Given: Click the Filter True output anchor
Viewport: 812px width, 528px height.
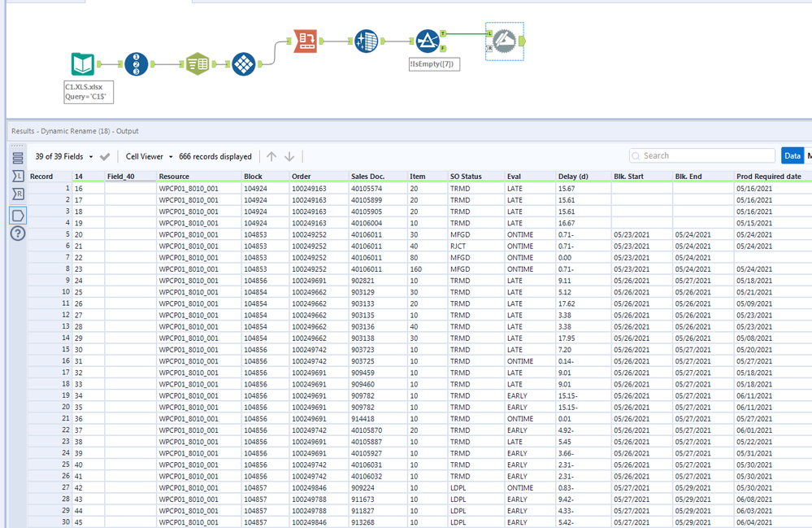Looking at the screenshot, I should tap(443, 33).
